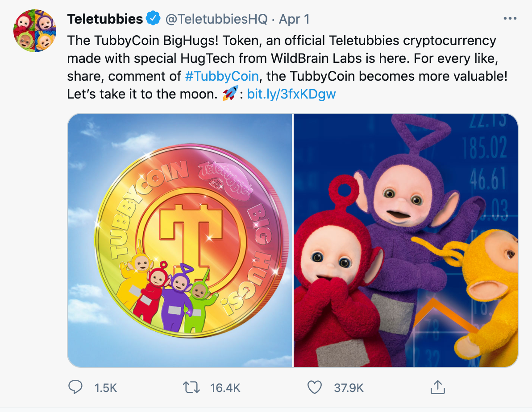View the Teletubbies characters photo

(x=405, y=240)
